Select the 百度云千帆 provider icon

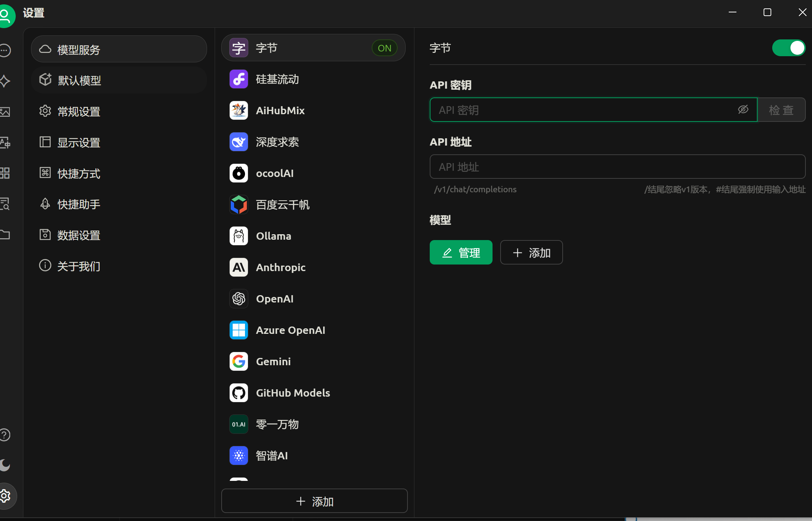(x=239, y=205)
